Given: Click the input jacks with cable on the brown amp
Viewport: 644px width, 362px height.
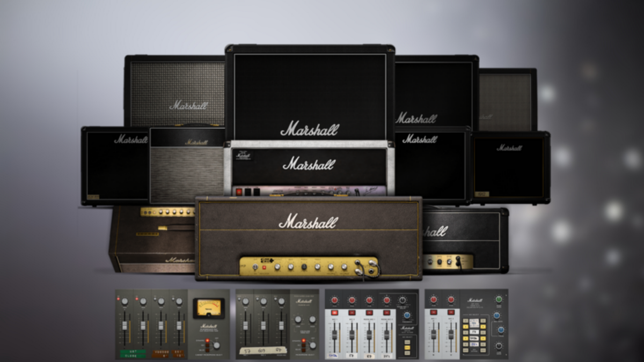Looking at the screenshot, I should coord(368,268).
